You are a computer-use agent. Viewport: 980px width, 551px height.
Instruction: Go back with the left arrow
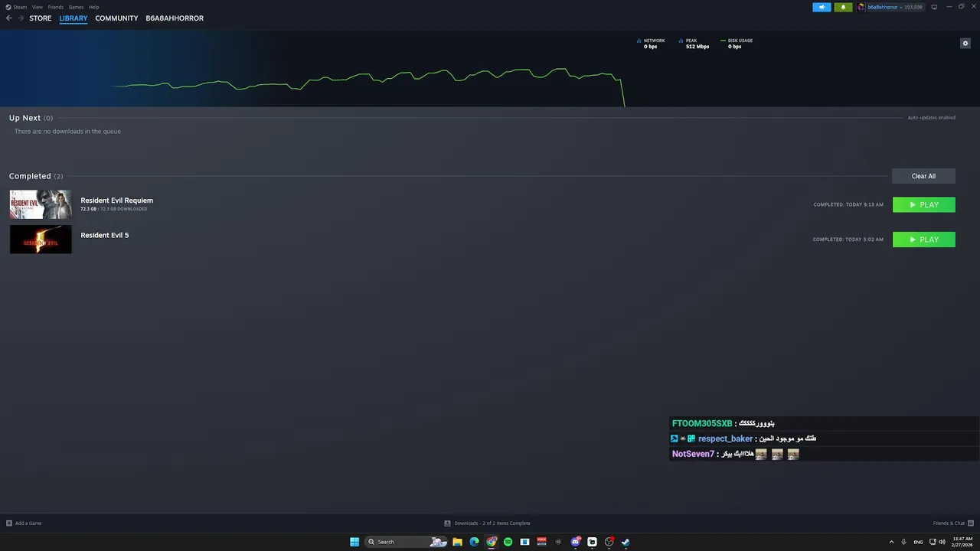point(9,18)
